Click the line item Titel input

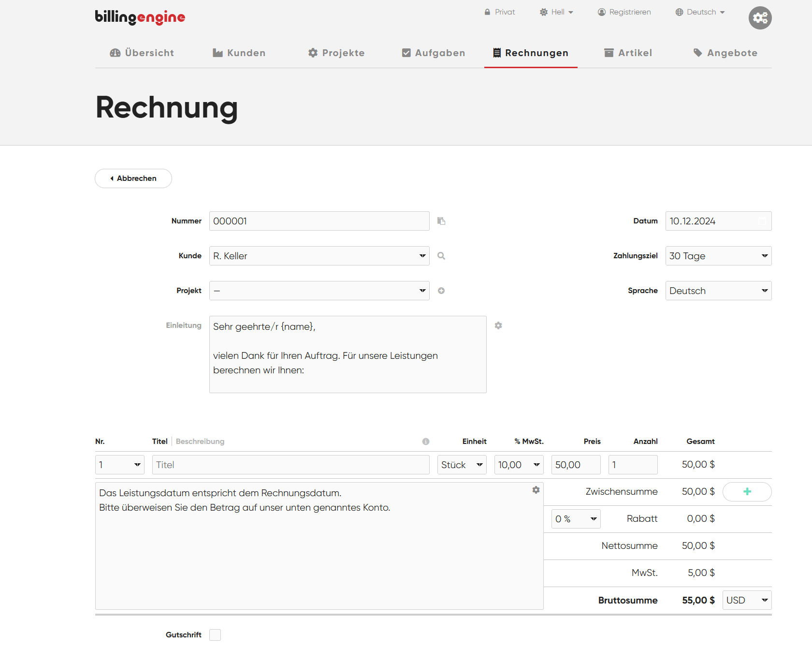click(x=291, y=465)
